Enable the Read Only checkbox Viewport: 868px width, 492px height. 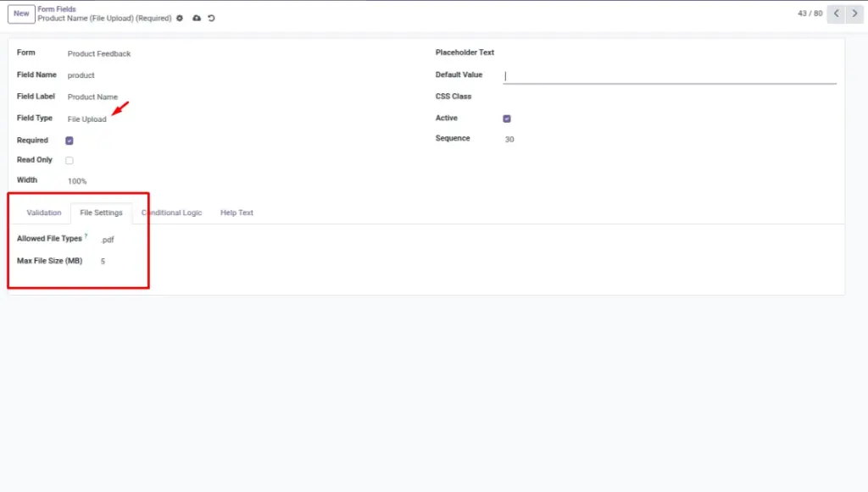(70, 160)
